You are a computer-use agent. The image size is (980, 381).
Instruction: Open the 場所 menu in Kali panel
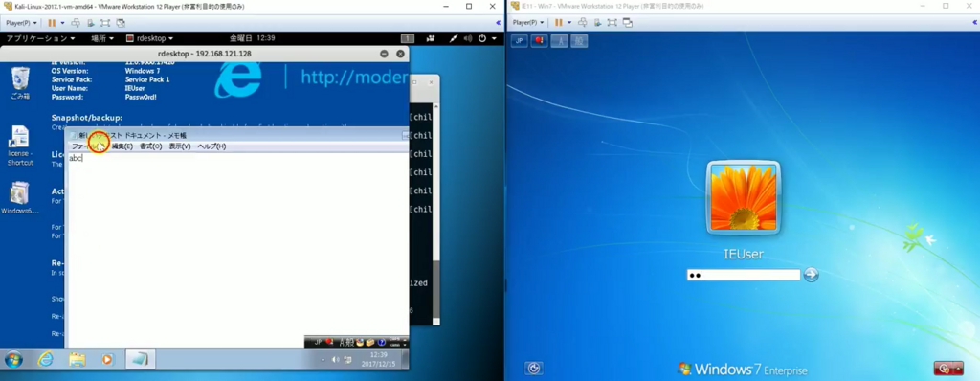pyautogui.click(x=102, y=38)
